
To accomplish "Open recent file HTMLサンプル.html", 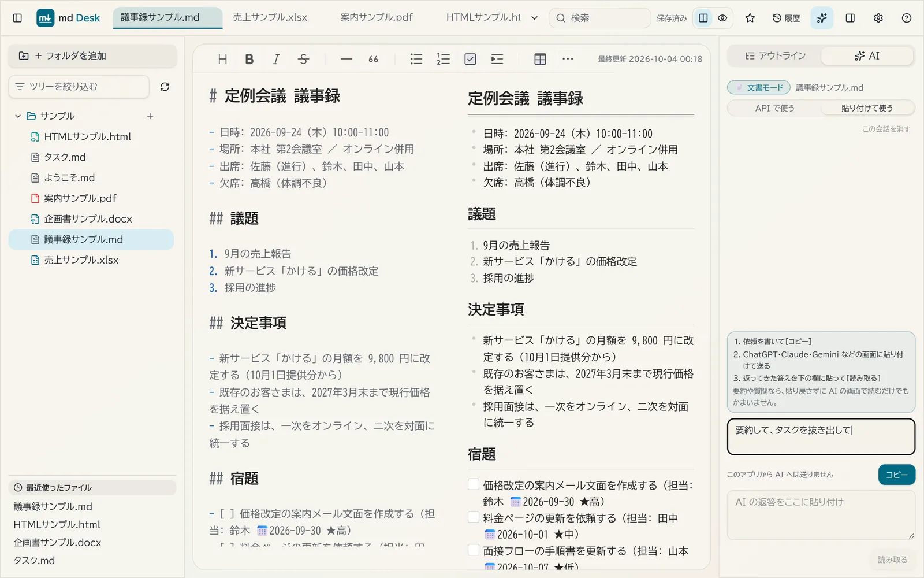I will (x=57, y=525).
